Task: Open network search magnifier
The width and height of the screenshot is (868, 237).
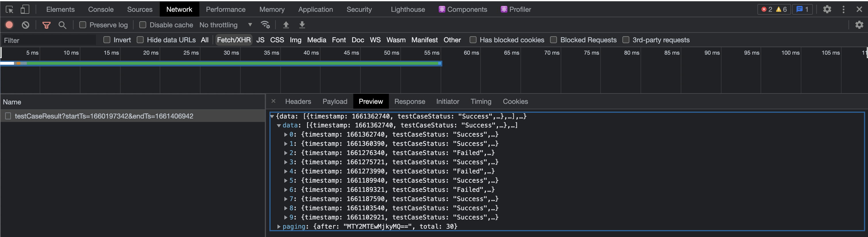Action: point(62,25)
